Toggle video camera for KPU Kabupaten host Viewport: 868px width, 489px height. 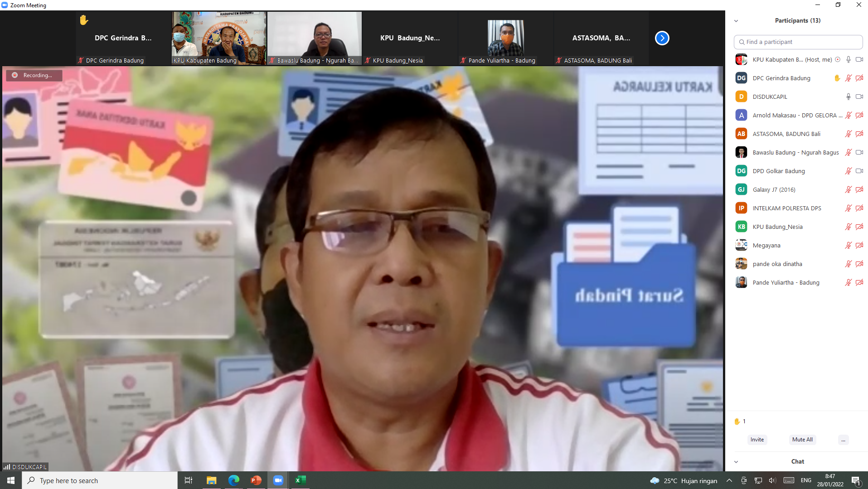point(859,59)
